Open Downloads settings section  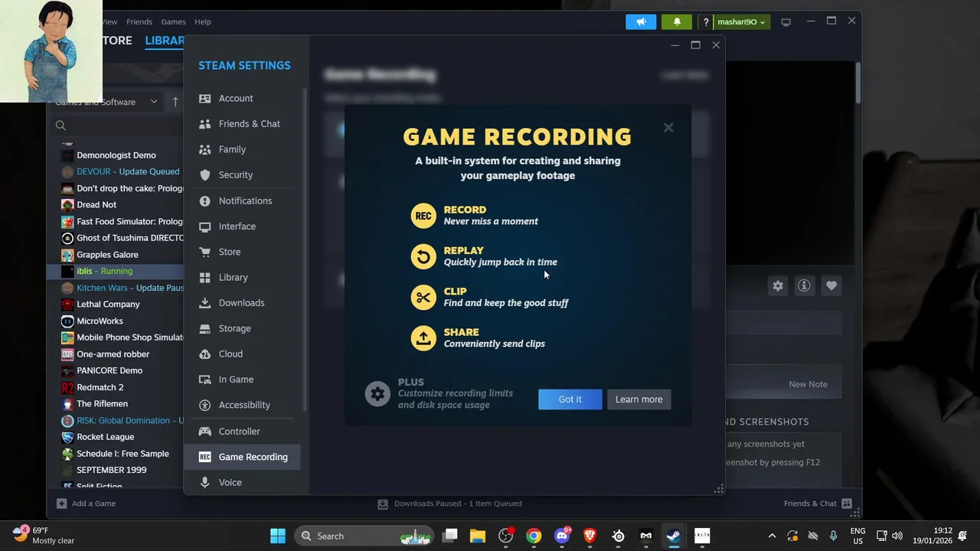pyautogui.click(x=241, y=303)
